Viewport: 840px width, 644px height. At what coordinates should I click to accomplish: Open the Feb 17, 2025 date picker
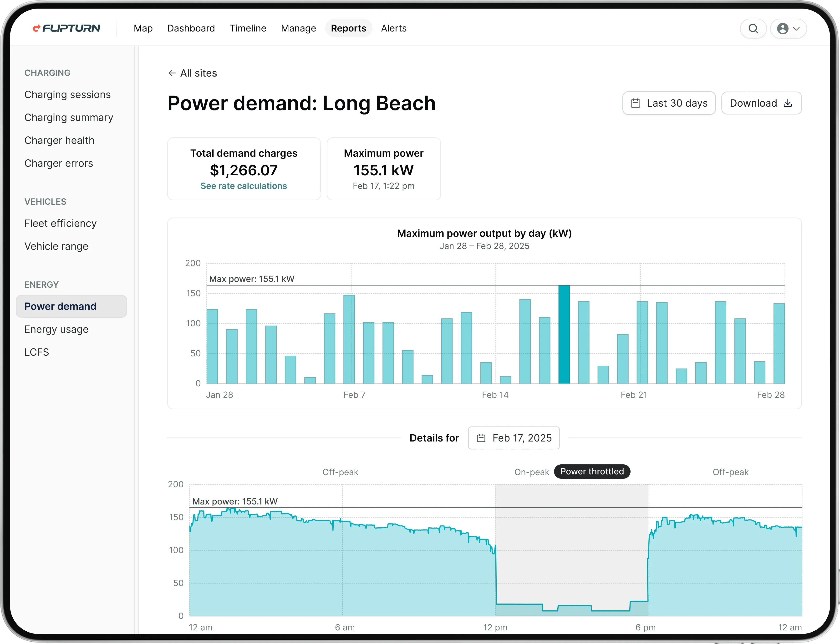coord(514,438)
